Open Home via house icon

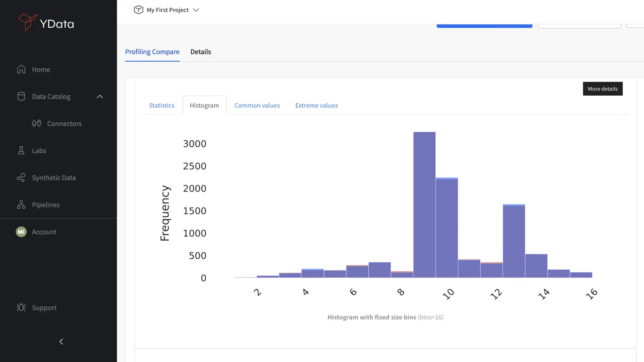(x=21, y=69)
